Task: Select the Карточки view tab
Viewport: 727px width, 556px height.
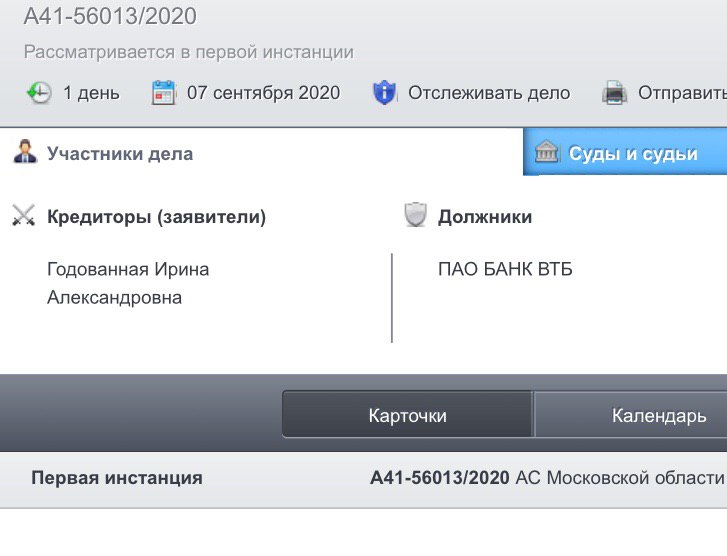Action: (x=408, y=414)
